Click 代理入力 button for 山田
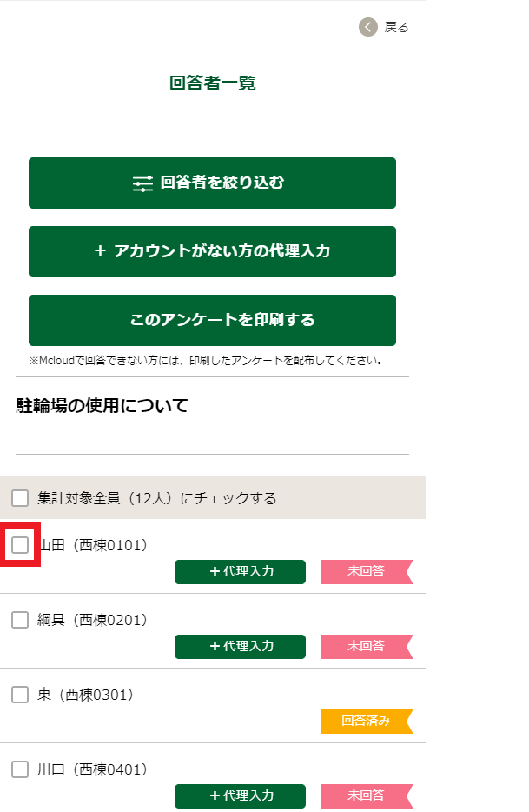Image resolution: width=529 pixels, height=812 pixels. (240, 572)
